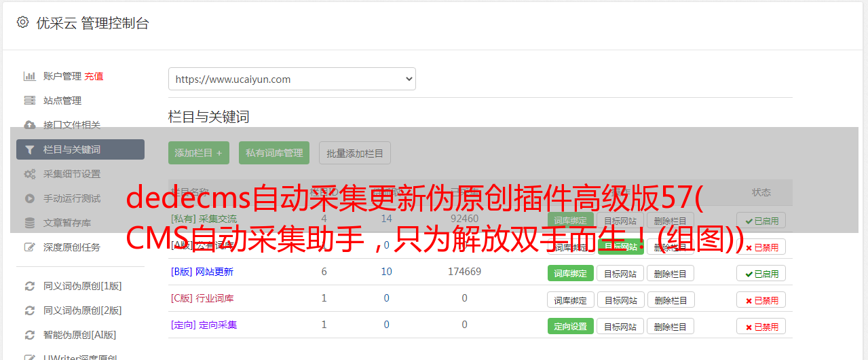Image resolution: width=868 pixels, height=360 pixels.
Task: Click 删除栏目 in the 行业词库 row
Action: point(670,300)
